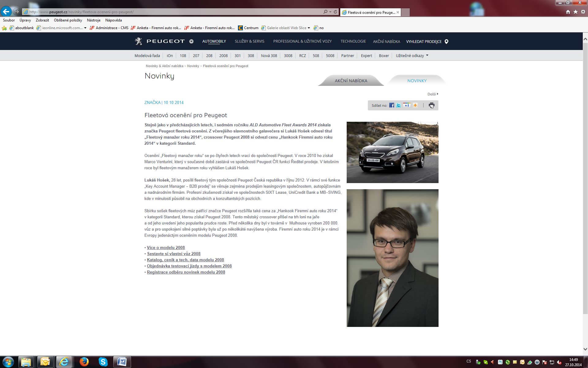Screen dimensions: 588x368
Task: Open TECHNOLOGIE navigation item
Action: [353, 41]
